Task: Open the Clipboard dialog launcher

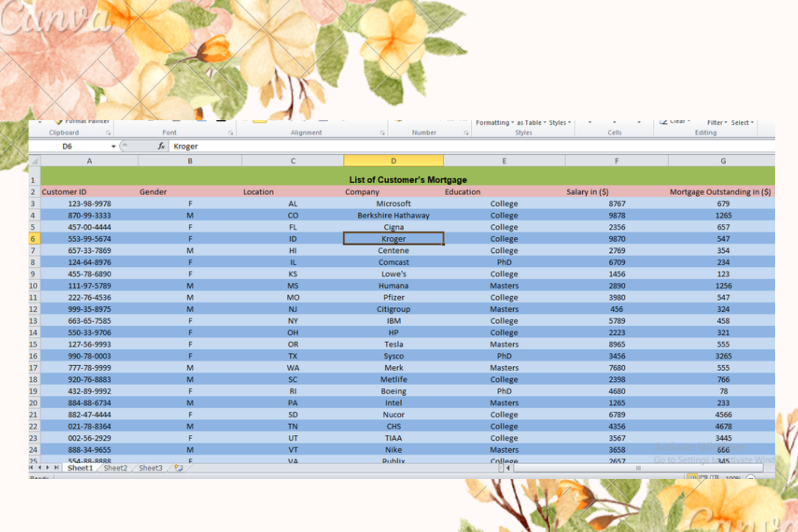Action: pos(108,133)
